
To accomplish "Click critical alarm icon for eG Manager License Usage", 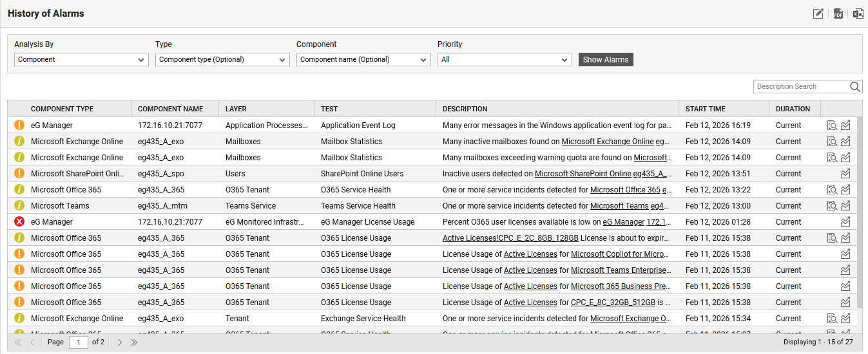I will [19, 222].
